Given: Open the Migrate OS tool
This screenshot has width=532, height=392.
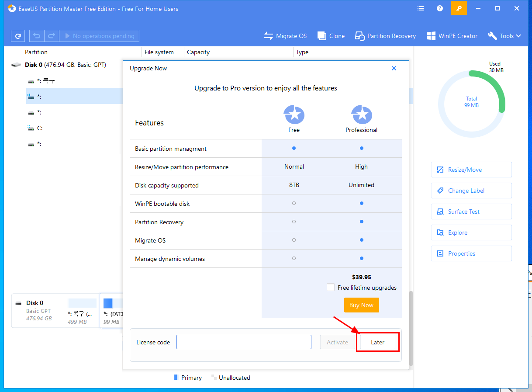Looking at the screenshot, I should pyautogui.click(x=285, y=36).
